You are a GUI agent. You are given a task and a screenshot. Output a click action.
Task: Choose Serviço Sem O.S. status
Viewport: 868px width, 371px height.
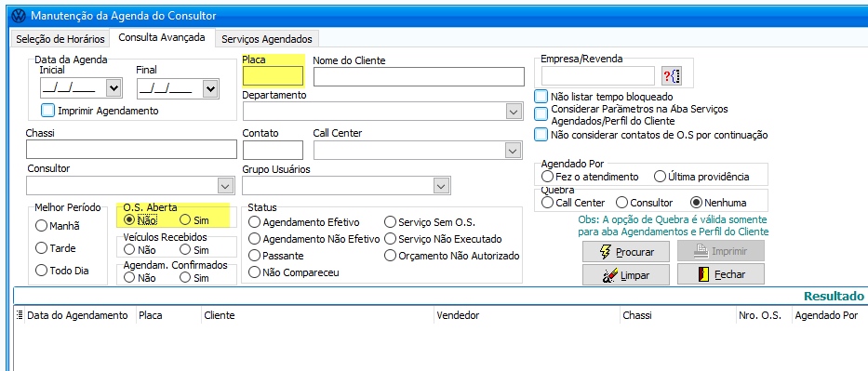pyautogui.click(x=391, y=222)
